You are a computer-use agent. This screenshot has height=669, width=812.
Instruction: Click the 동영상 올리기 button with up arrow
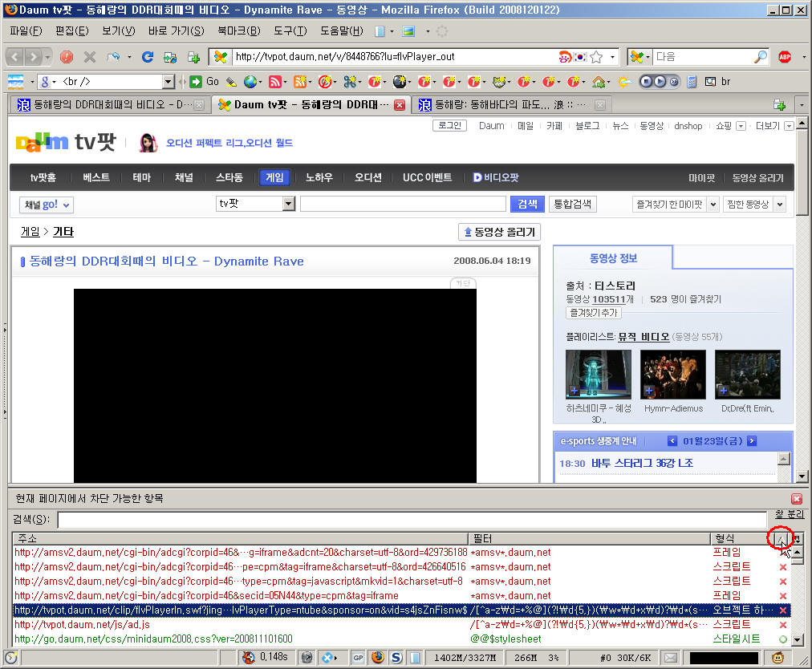pos(499,232)
